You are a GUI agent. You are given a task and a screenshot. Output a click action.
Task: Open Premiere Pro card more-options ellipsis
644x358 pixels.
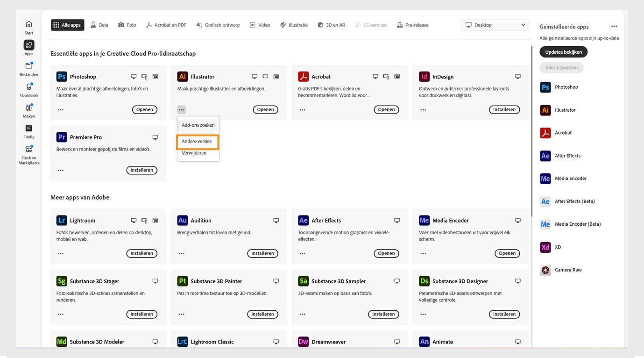(61, 171)
